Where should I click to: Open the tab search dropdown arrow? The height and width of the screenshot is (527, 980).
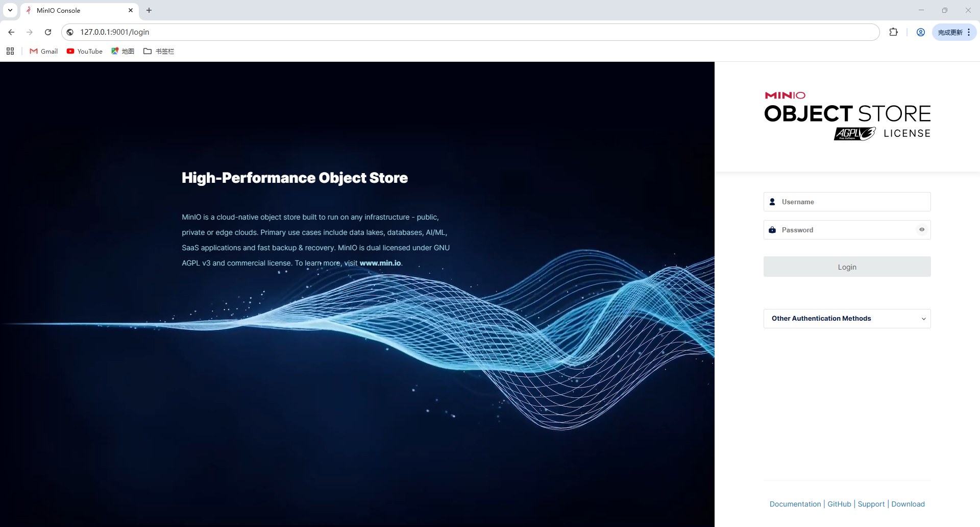(x=10, y=10)
